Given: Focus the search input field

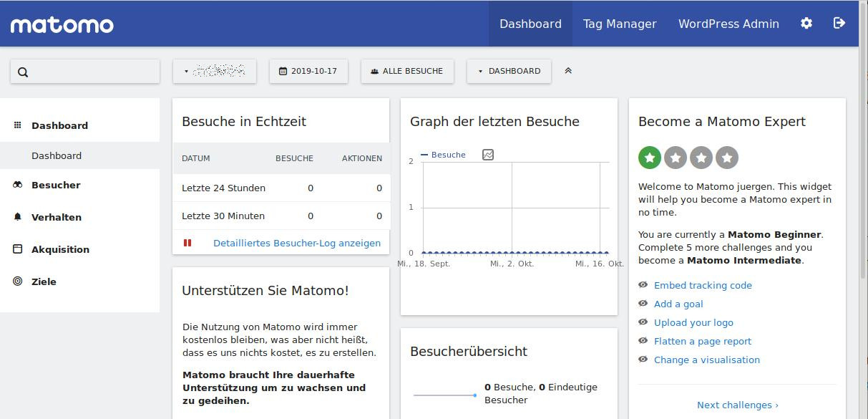Looking at the screenshot, I should (x=85, y=72).
